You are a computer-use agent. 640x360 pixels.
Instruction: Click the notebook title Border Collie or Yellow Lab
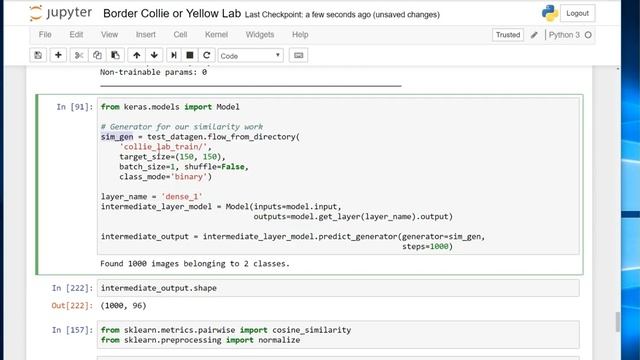point(172,13)
